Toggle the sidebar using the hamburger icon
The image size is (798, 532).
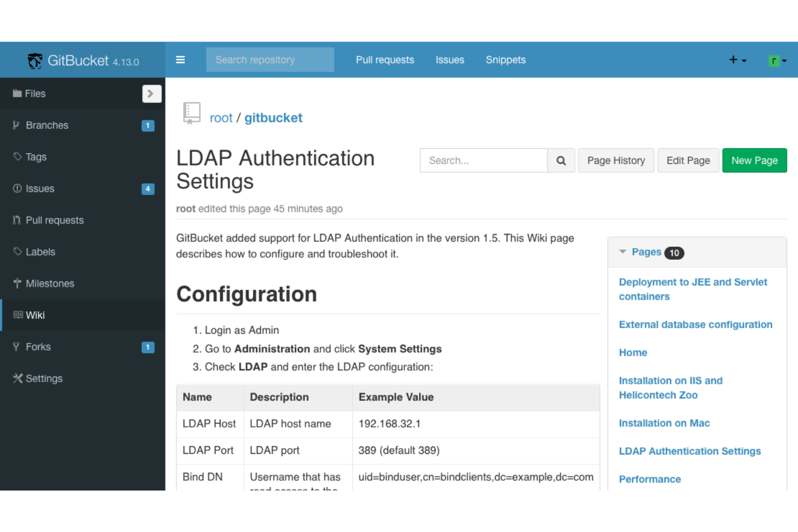click(180, 59)
